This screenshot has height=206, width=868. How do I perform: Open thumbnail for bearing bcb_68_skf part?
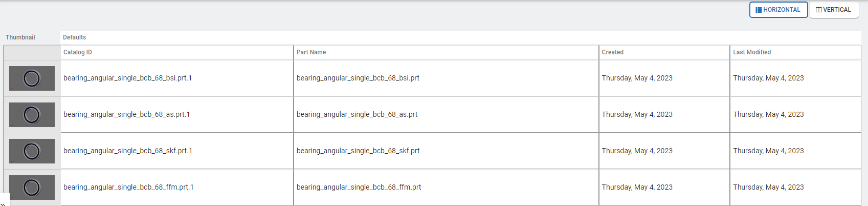click(32, 151)
